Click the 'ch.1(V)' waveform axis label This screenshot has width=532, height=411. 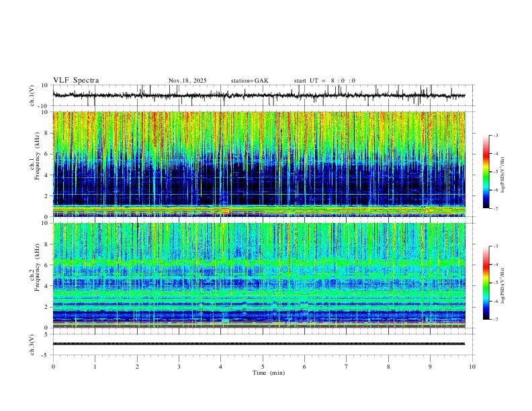pyautogui.click(x=32, y=95)
